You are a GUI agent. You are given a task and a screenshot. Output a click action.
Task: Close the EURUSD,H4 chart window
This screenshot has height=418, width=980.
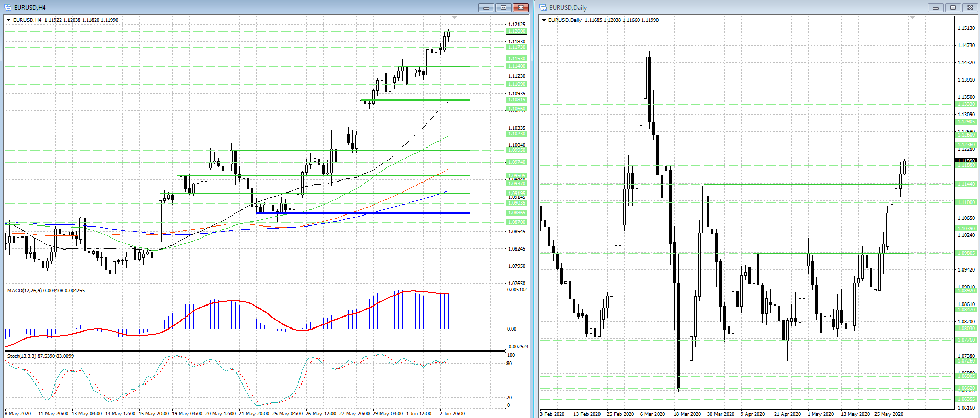521,7
